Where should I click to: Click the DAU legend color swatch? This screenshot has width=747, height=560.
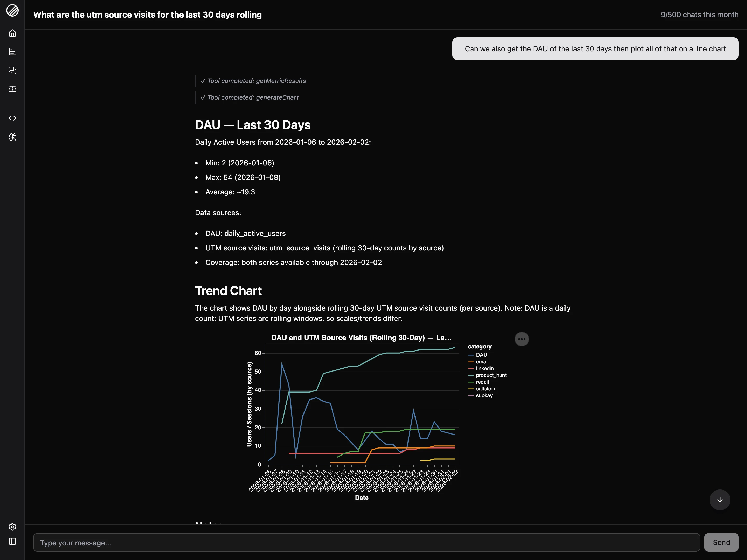point(471,355)
